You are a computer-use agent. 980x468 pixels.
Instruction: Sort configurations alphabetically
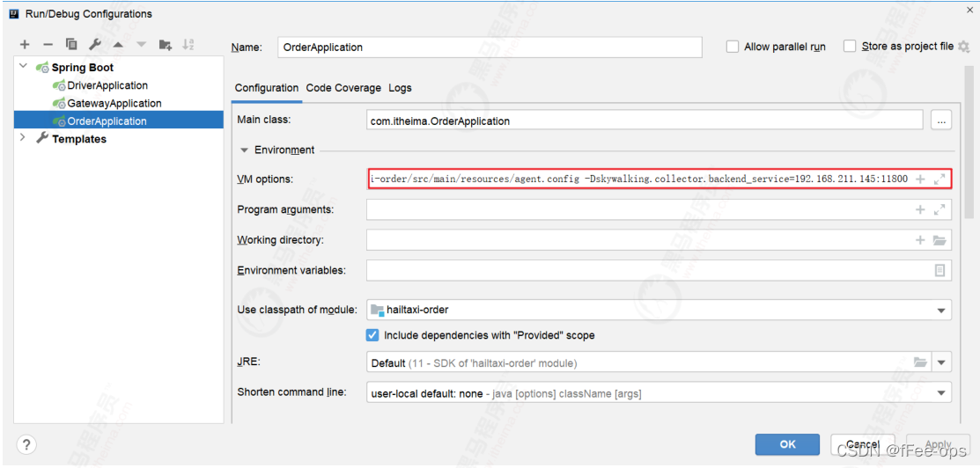188,44
